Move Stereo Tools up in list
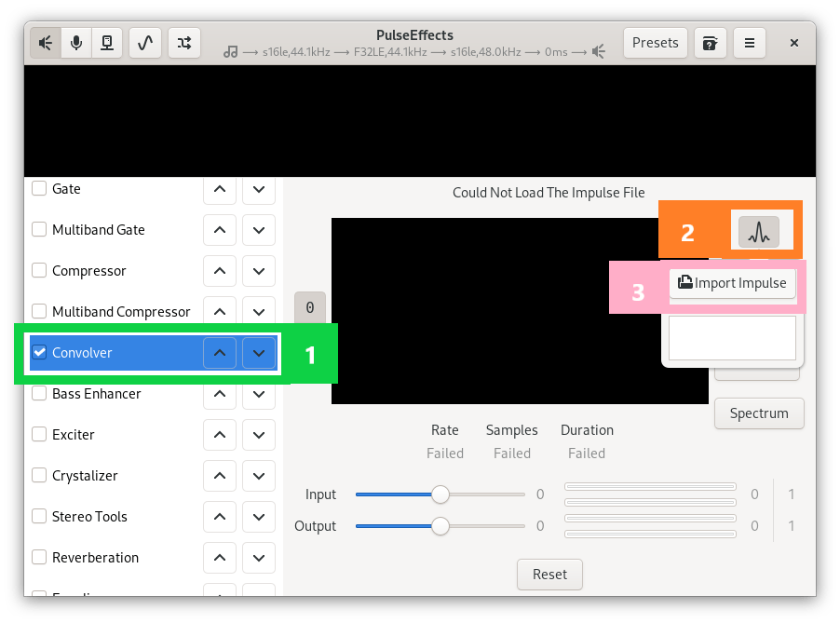This screenshot has width=840, height=623. click(220, 517)
